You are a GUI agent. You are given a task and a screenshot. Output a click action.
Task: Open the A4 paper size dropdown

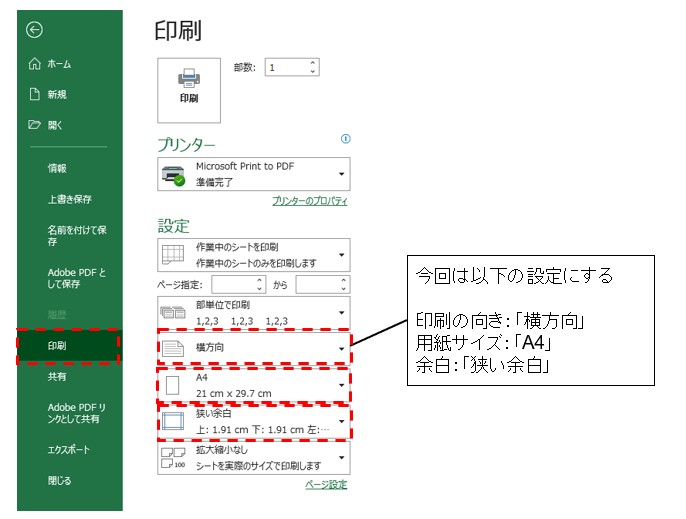click(254, 385)
